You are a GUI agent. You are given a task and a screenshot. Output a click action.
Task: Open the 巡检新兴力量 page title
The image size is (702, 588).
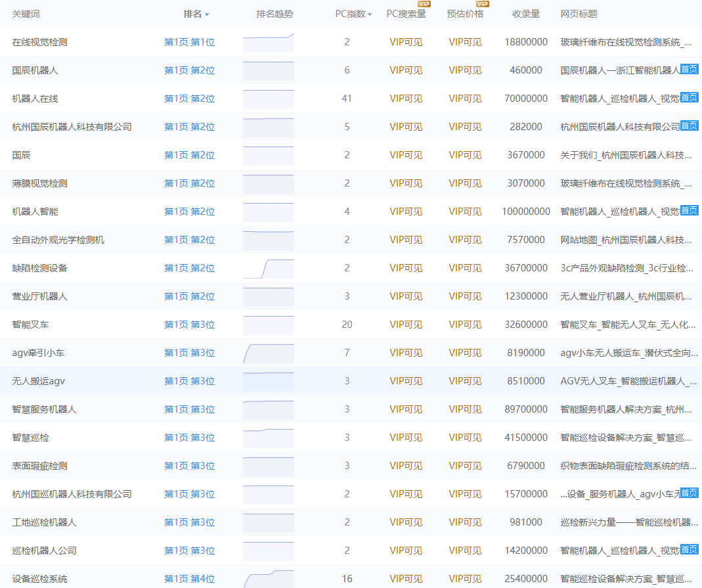click(x=629, y=522)
